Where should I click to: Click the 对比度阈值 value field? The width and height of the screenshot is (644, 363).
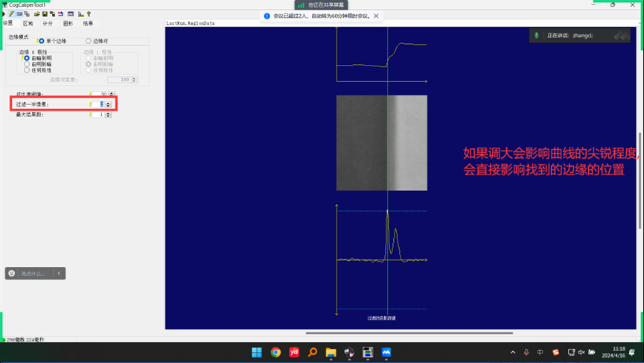pyautogui.click(x=100, y=94)
